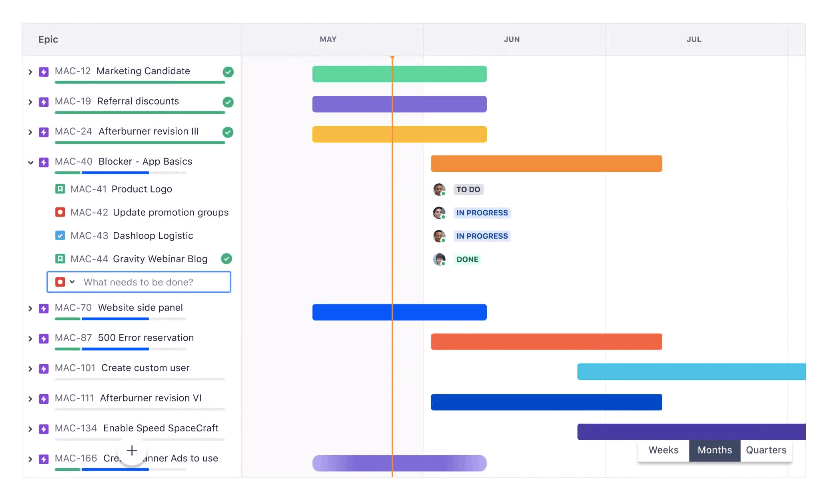Image resolution: width=831 pixels, height=504 pixels.
Task: Expand the MAC-19 Referral discounts epic
Action: click(30, 102)
